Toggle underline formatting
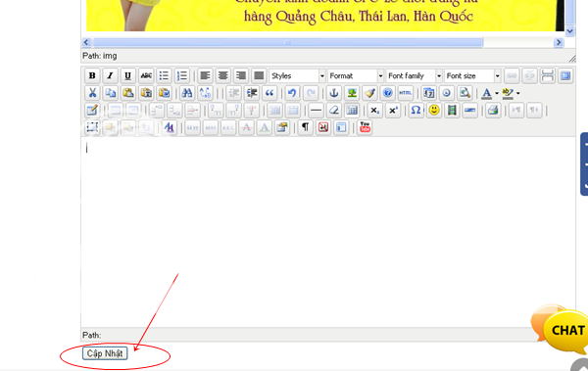This screenshot has width=588, height=371. (127, 75)
